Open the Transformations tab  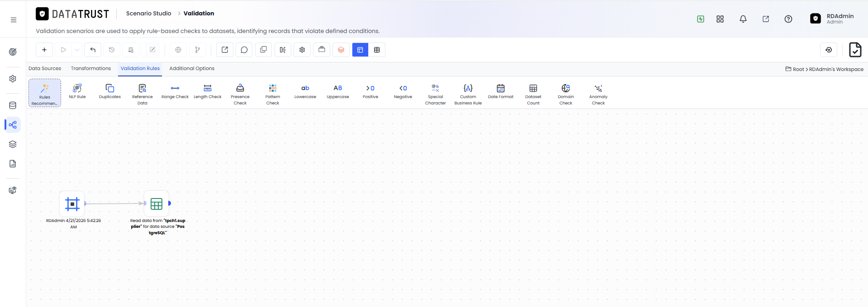click(91, 68)
